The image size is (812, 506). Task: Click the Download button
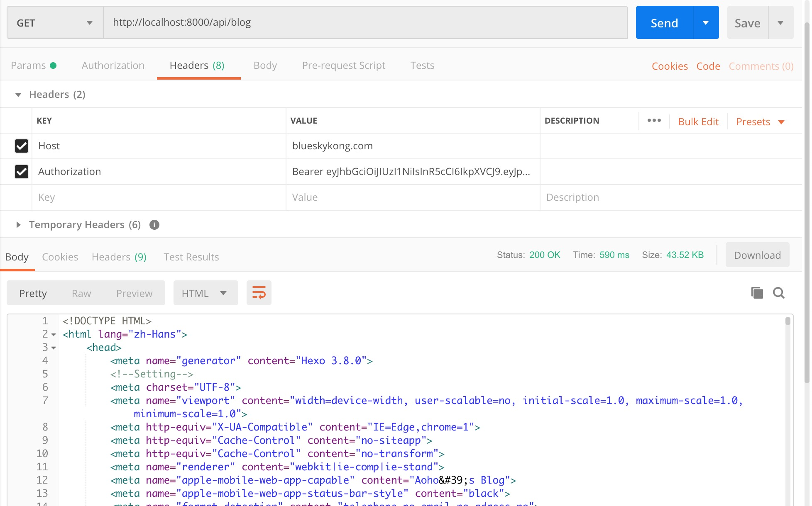[757, 255]
